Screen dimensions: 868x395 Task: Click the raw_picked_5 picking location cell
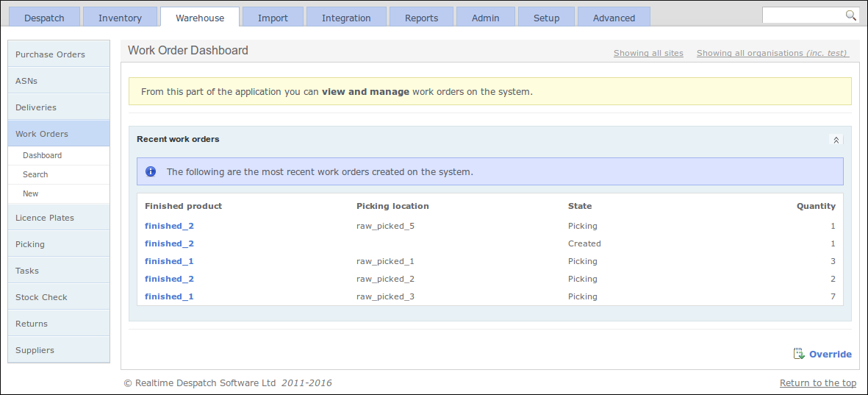click(385, 226)
